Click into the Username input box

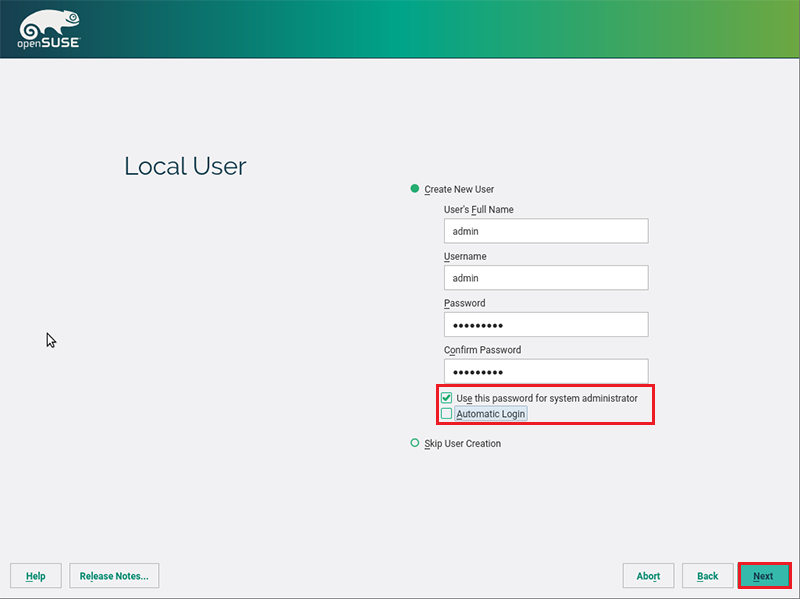tap(546, 278)
